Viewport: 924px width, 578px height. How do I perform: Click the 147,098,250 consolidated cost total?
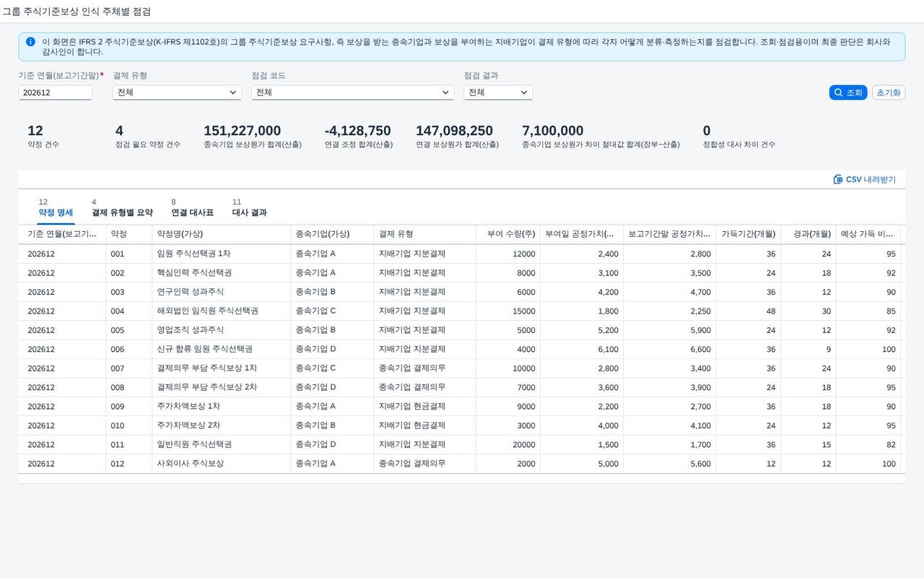[x=454, y=131]
